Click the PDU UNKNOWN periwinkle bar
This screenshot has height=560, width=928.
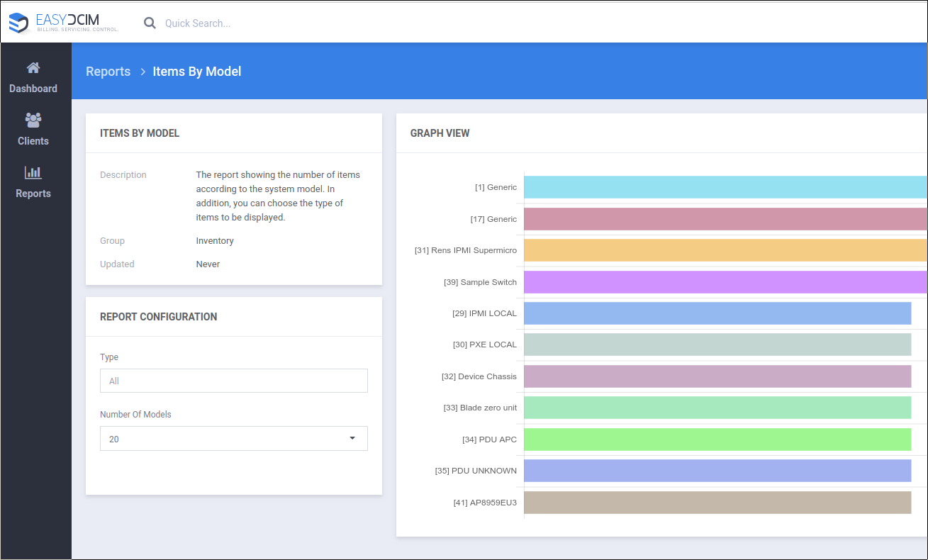click(717, 471)
